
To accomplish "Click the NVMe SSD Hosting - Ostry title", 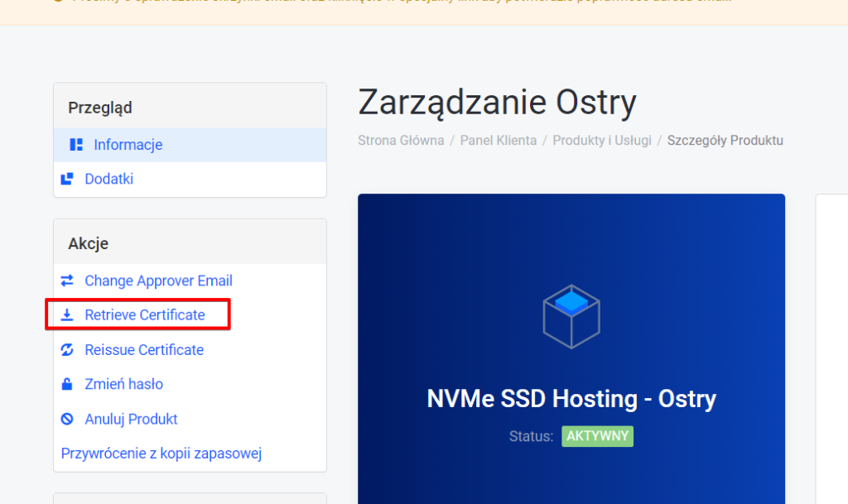I will pos(571,399).
